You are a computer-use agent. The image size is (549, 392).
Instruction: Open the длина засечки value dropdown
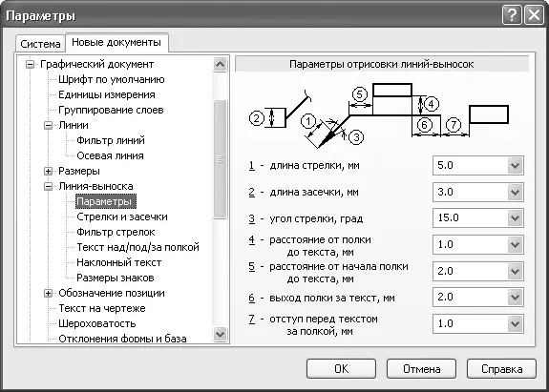coord(515,192)
